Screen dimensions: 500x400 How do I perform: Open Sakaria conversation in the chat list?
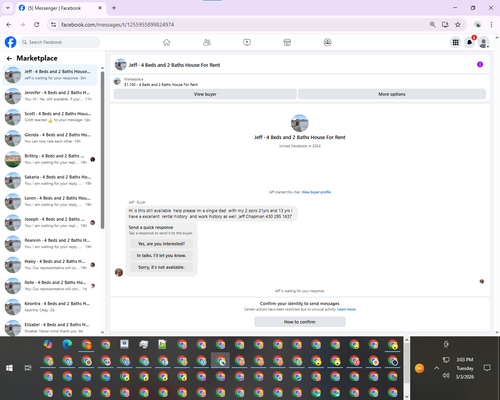coord(50,180)
